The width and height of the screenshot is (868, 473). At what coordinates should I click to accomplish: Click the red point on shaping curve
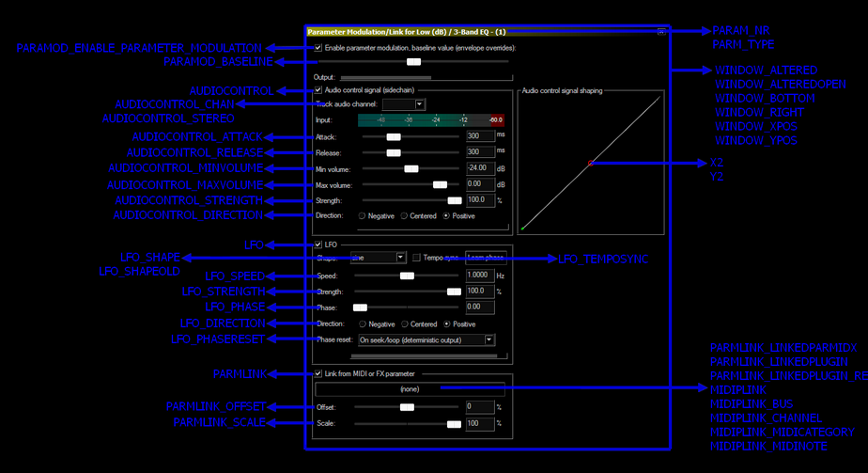click(x=590, y=163)
